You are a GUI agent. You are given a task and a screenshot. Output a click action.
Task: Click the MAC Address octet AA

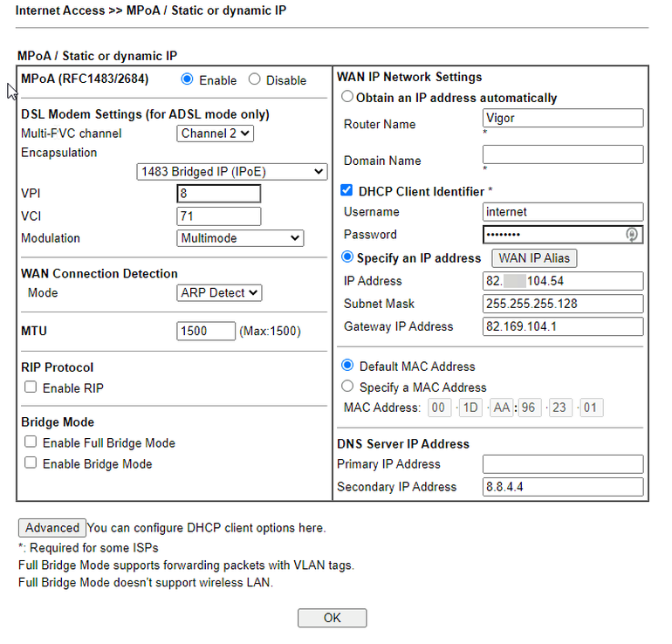(x=502, y=408)
